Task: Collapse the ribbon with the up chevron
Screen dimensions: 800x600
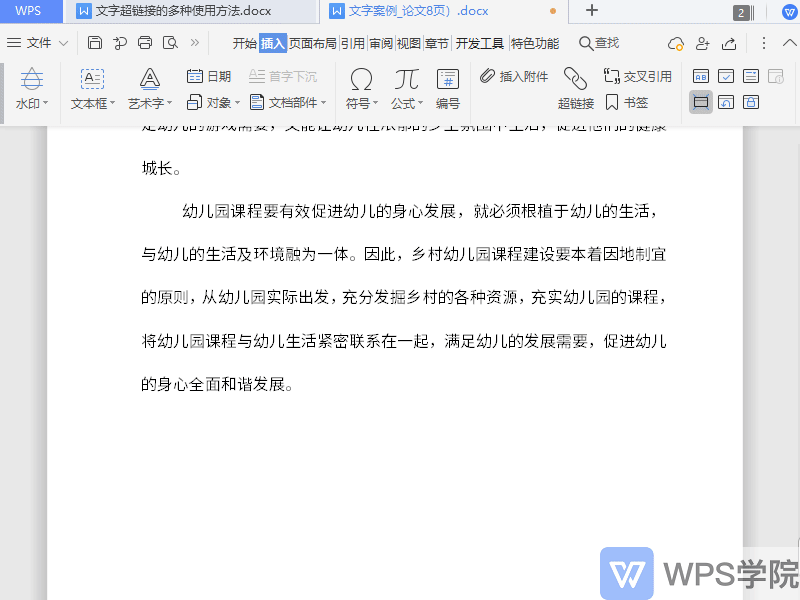Action: [790, 43]
